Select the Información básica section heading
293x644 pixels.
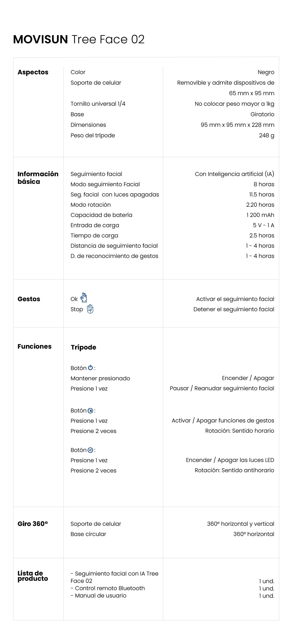point(38,178)
